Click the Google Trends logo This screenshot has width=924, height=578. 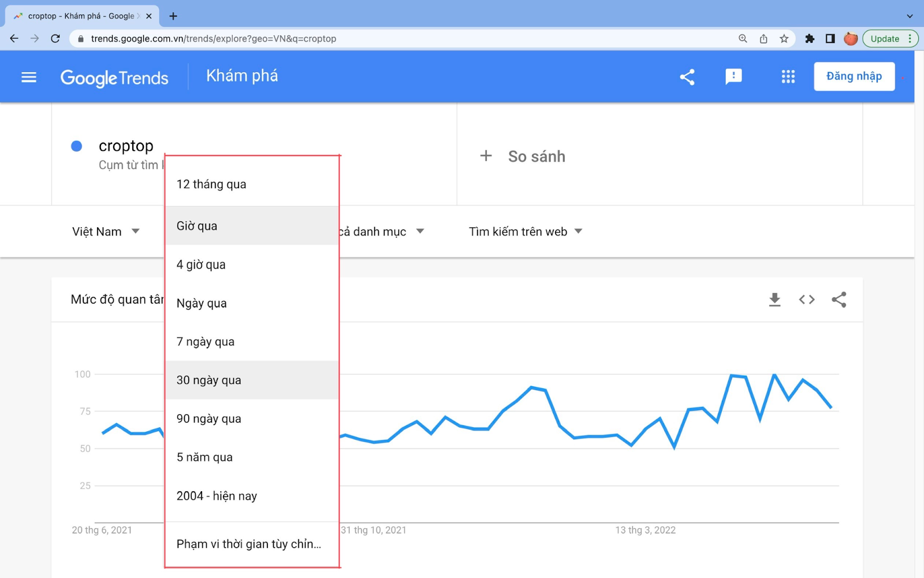tap(114, 78)
